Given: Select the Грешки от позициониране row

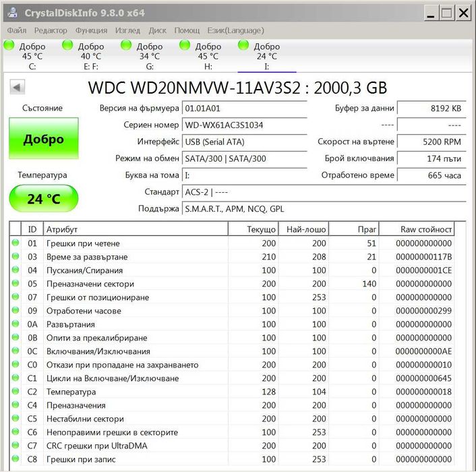Looking at the screenshot, I should coord(232,297).
